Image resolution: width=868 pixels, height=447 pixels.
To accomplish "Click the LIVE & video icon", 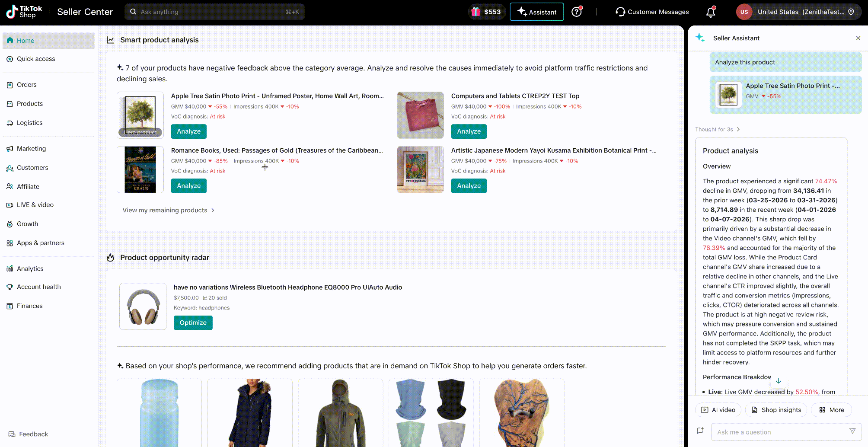I will click(x=10, y=205).
